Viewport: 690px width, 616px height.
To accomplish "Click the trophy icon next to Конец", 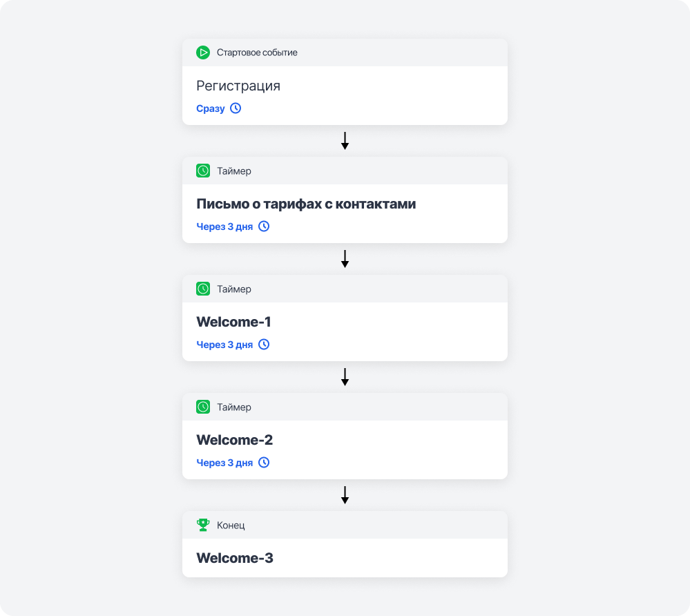I will [202, 525].
